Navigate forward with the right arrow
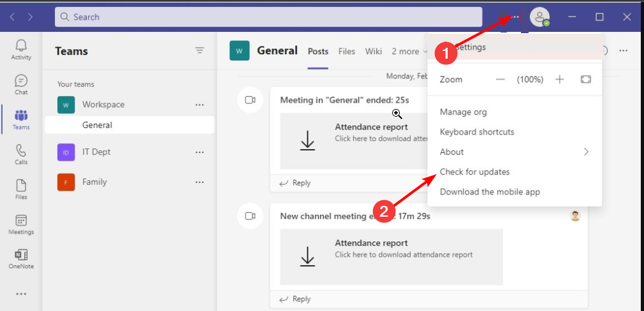The image size is (644, 311). point(31,17)
